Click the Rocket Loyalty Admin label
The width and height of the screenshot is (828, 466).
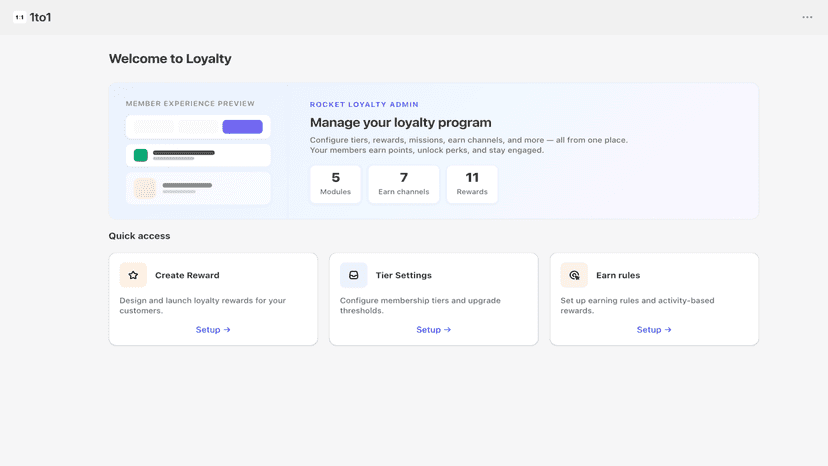[364, 105]
